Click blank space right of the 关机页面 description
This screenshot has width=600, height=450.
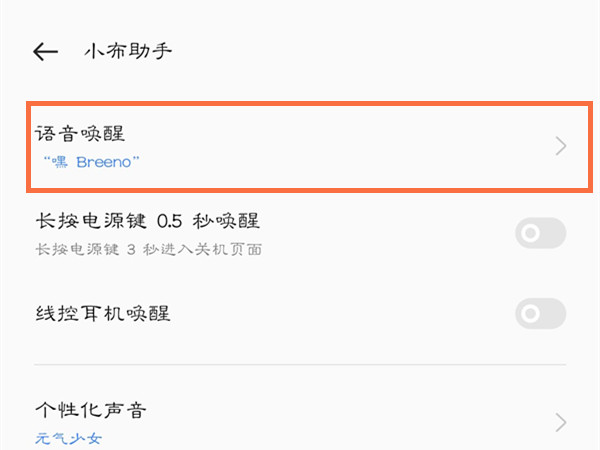(x=400, y=249)
